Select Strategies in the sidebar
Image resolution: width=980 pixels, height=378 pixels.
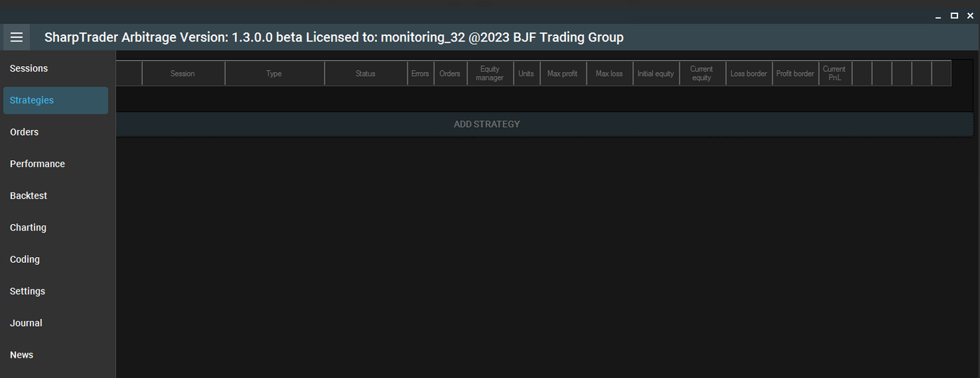32,100
